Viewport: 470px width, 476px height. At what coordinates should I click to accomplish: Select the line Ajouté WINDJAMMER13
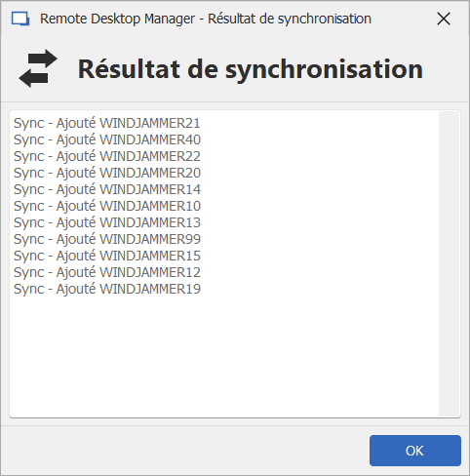point(107,222)
